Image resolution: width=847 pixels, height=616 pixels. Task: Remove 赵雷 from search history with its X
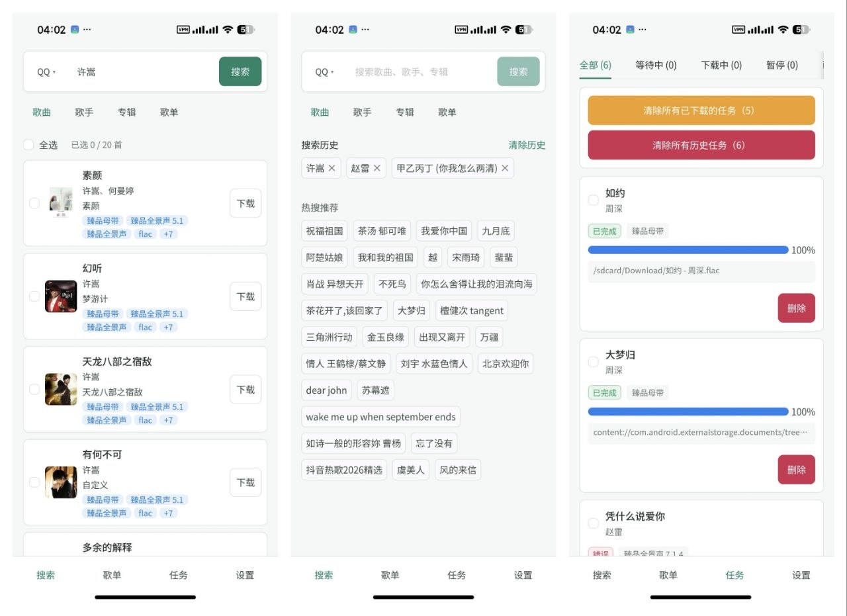point(377,168)
